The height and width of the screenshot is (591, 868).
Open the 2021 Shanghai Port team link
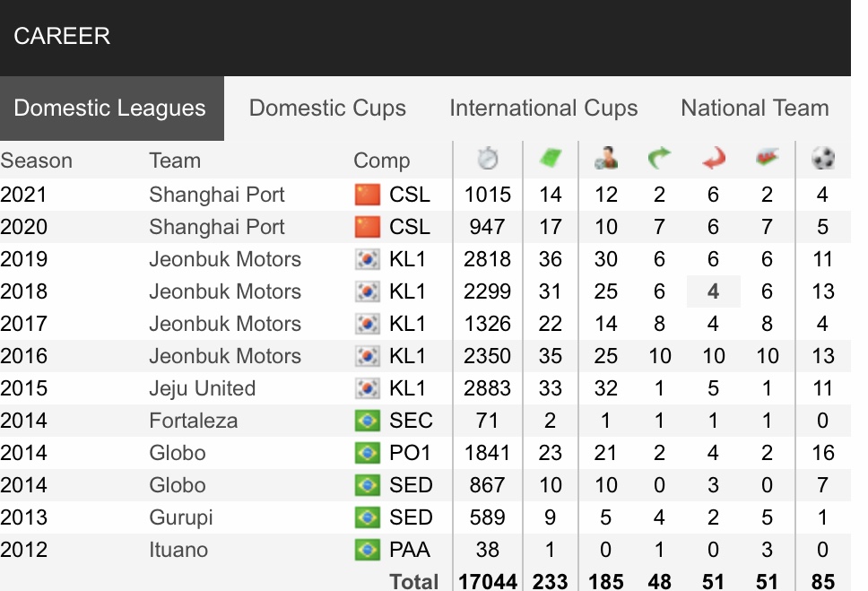(217, 195)
